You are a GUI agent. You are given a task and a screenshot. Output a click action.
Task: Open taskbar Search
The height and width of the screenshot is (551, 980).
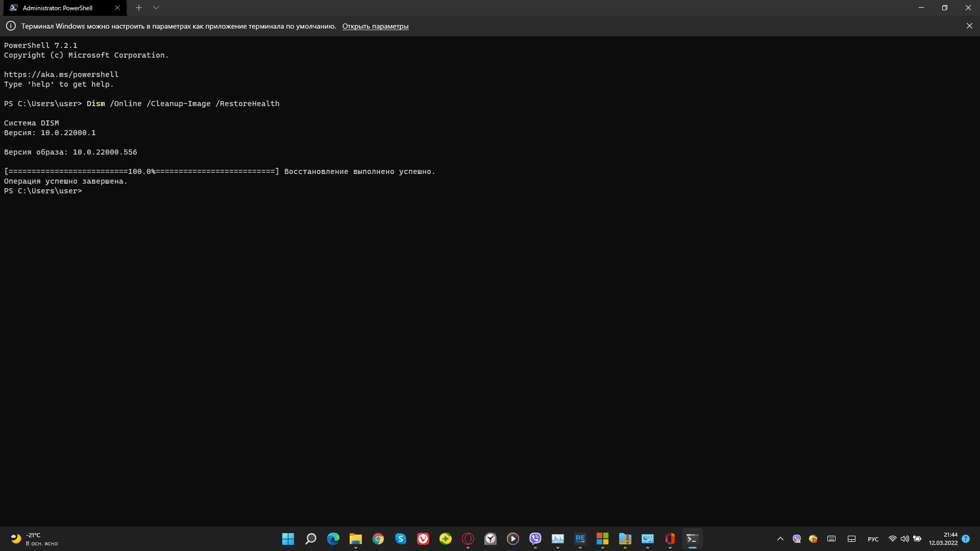pos(310,539)
